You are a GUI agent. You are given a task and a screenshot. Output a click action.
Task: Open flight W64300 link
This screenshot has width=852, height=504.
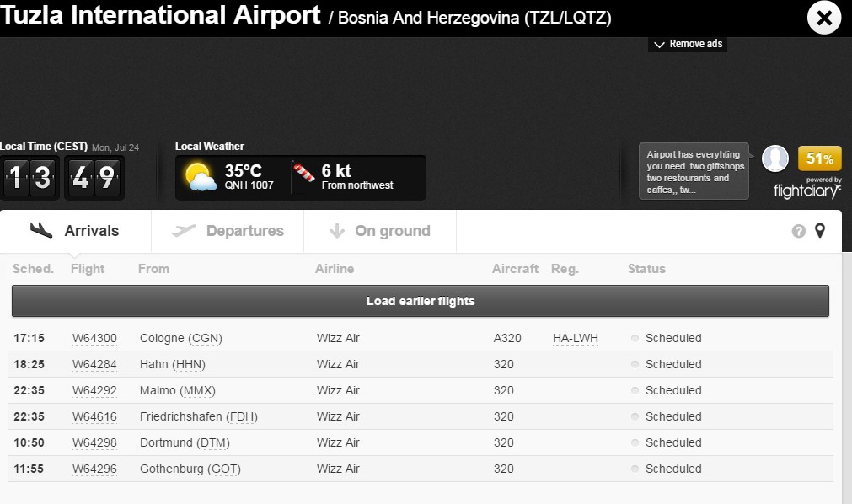(x=94, y=339)
